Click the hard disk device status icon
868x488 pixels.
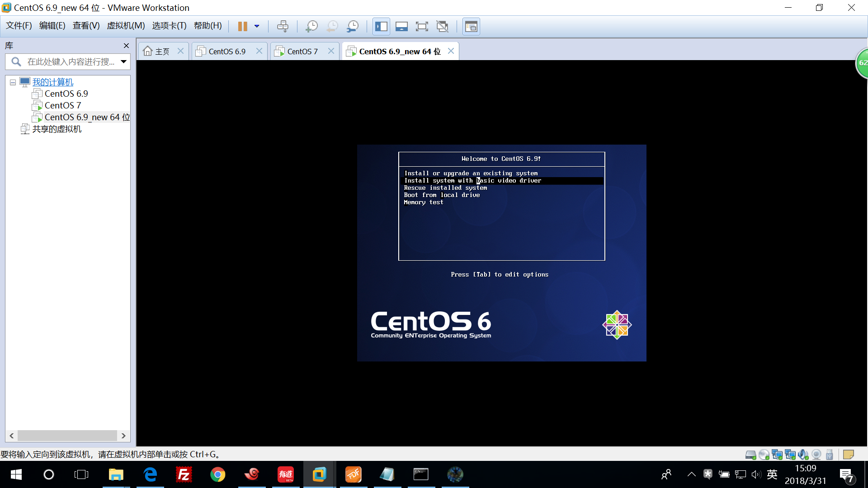750,455
